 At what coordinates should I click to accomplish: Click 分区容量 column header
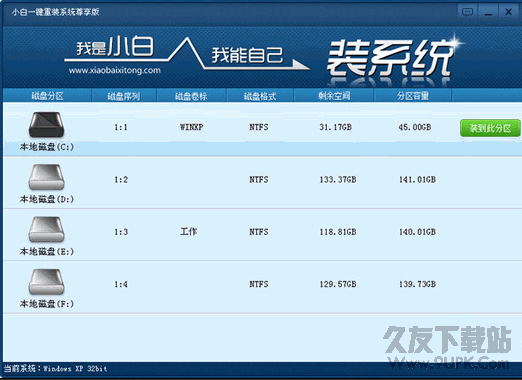(413, 96)
